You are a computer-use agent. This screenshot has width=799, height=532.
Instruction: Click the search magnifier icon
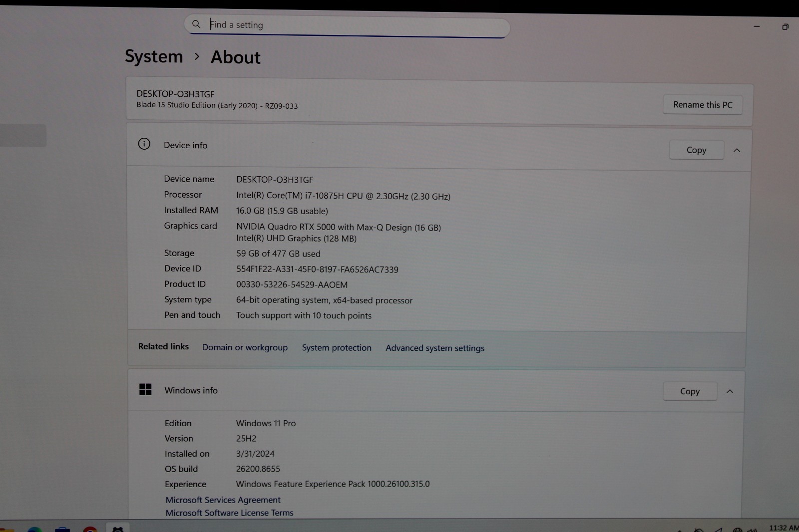[196, 24]
